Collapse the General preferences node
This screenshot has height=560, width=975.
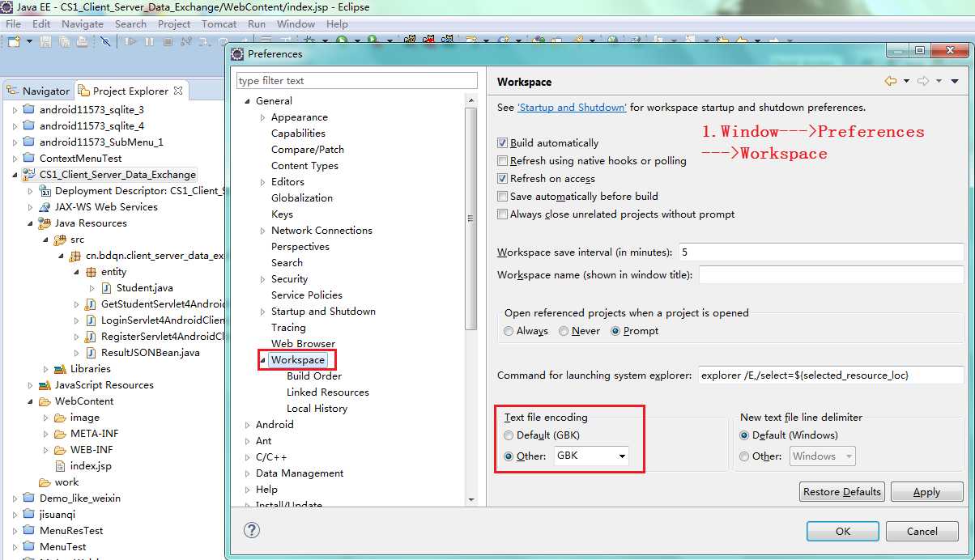coord(248,101)
